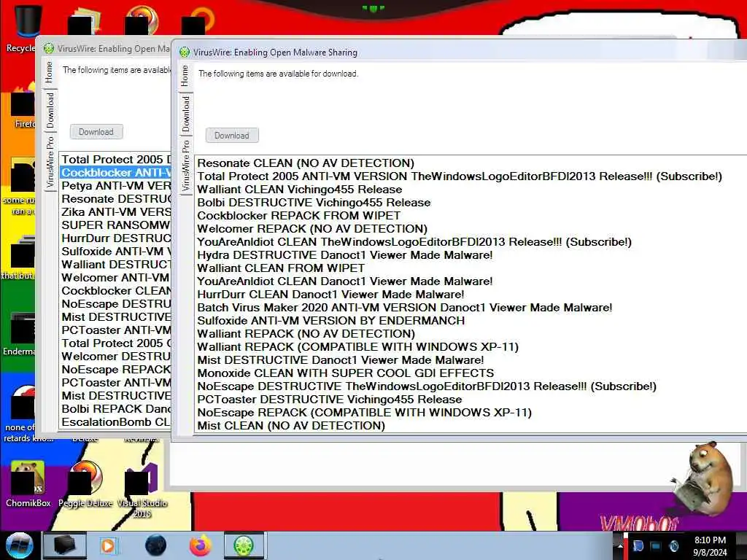Select SUPER RANSOMW entry in back window
The height and width of the screenshot is (560, 747).
coord(116,225)
